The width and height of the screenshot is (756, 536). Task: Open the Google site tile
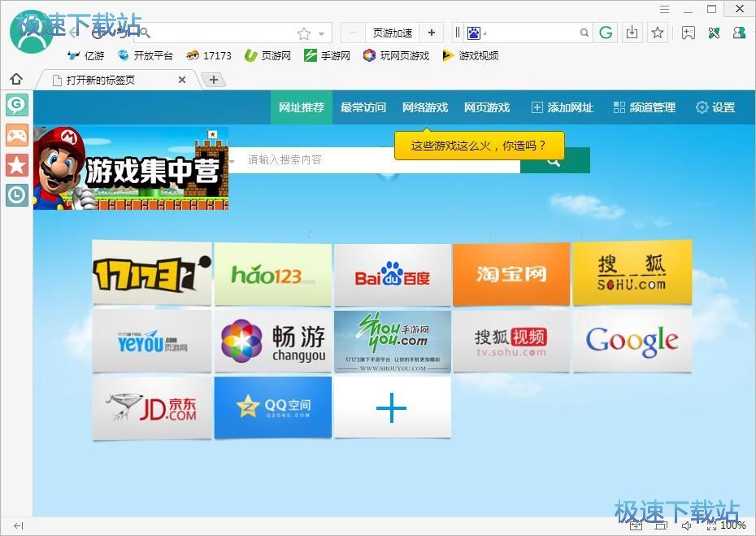pos(632,341)
